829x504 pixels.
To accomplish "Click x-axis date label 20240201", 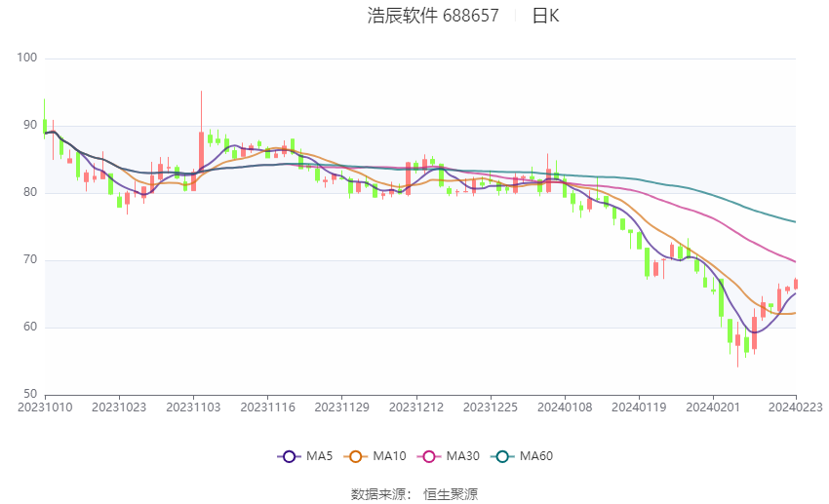I will (x=713, y=407).
